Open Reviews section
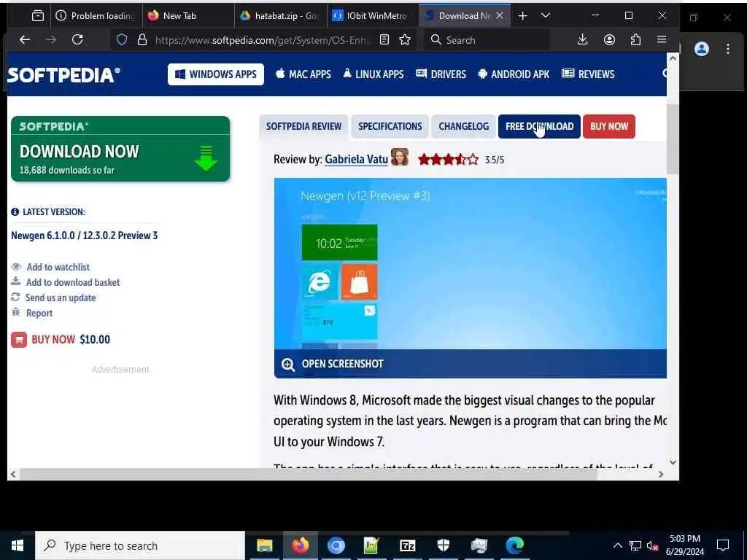747x560 pixels. pos(589,74)
